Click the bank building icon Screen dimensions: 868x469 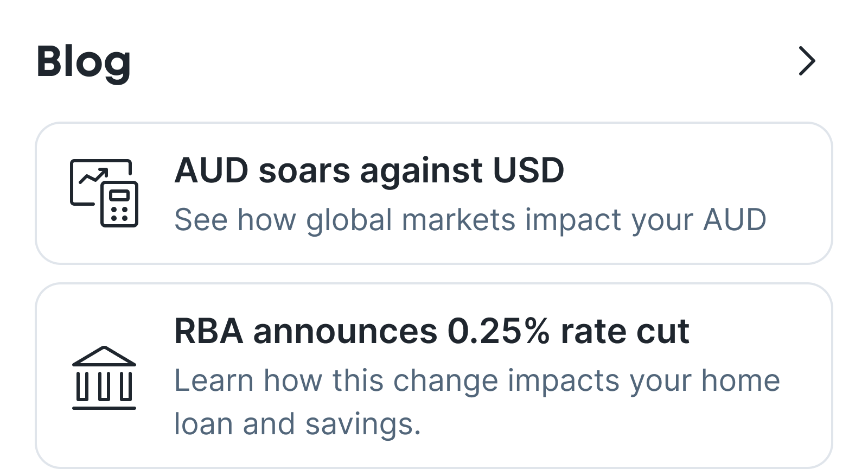[x=104, y=378]
